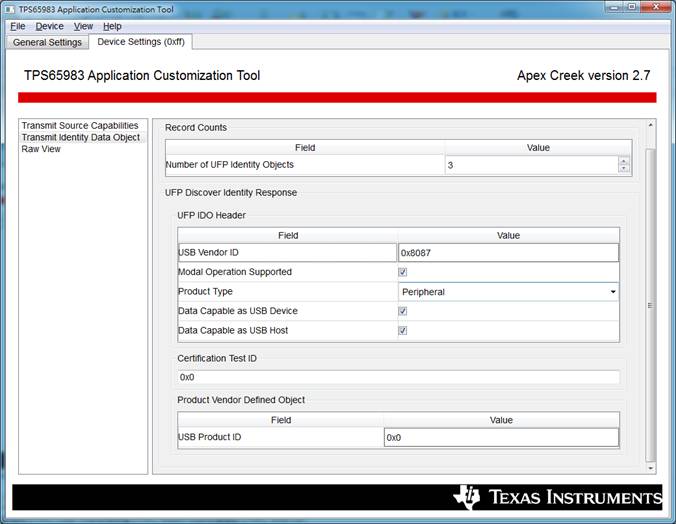Toggle Modal Operation Supported checkbox
This screenshot has width=676, height=524.
pos(403,272)
